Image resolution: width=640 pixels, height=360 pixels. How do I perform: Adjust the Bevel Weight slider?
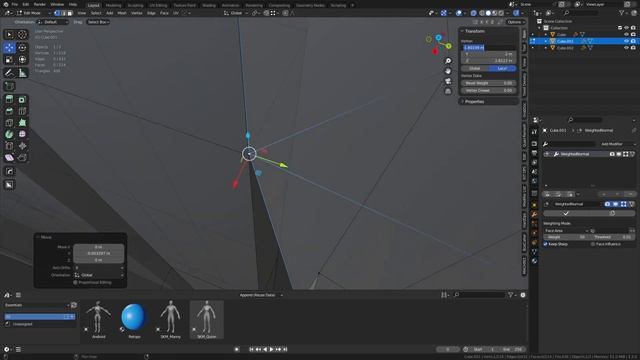point(488,83)
